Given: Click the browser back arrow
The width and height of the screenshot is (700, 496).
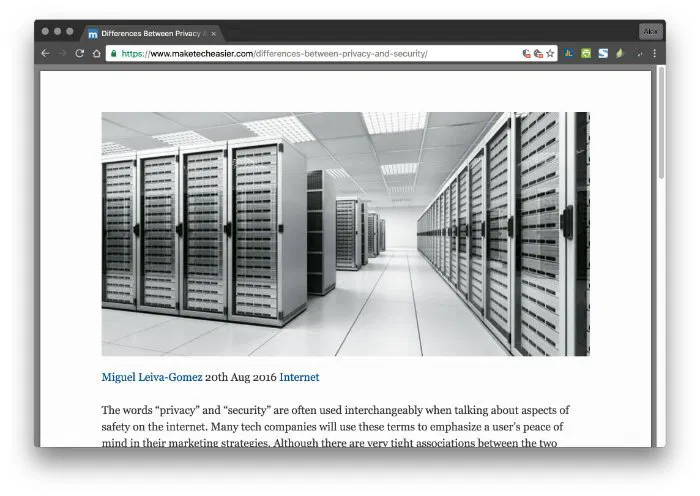Looking at the screenshot, I should point(46,53).
